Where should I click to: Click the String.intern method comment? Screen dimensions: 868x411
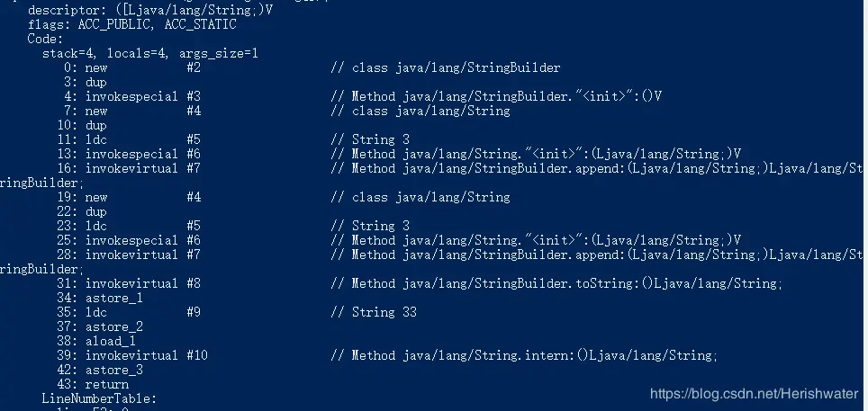524,355
